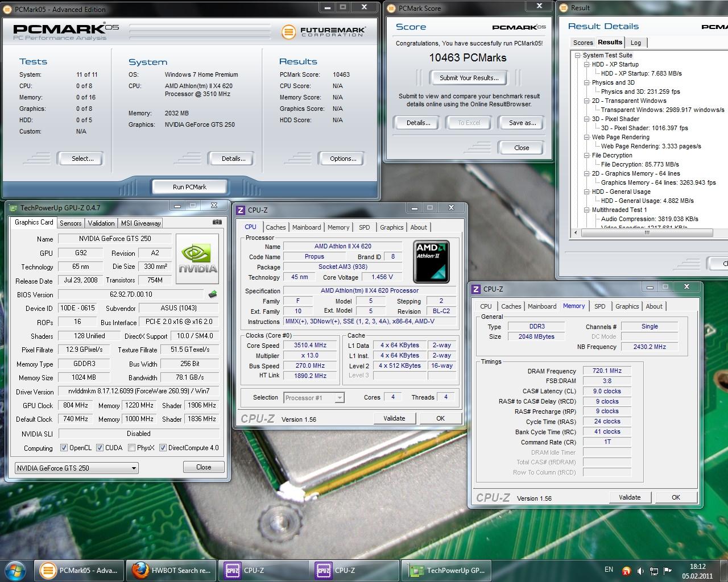Open the second CPU-Z taskbar item
728x582 pixels.
[x=354, y=570]
